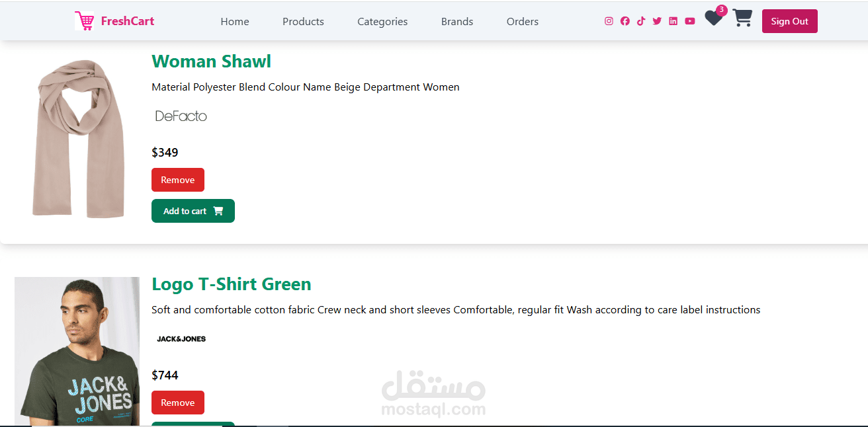868x427 pixels.
Task: Open the Brands page
Action: pyautogui.click(x=457, y=21)
